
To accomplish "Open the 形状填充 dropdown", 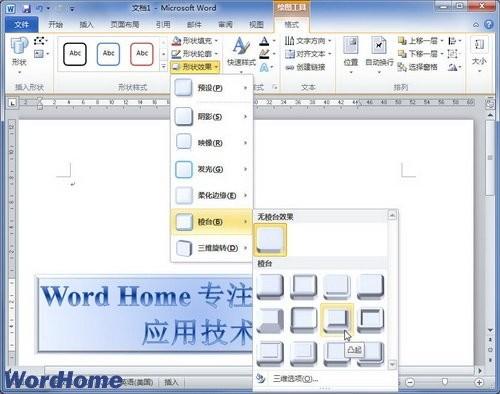I will tap(195, 41).
